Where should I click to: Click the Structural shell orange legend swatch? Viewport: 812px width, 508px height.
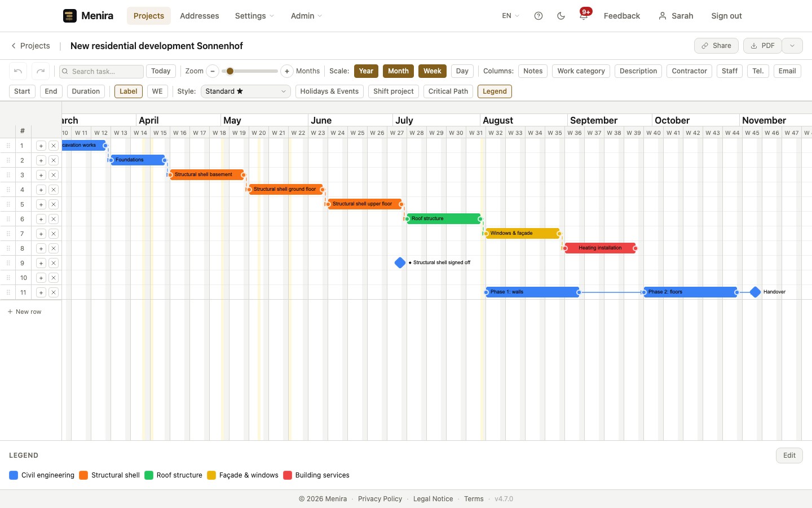pyautogui.click(x=83, y=475)
